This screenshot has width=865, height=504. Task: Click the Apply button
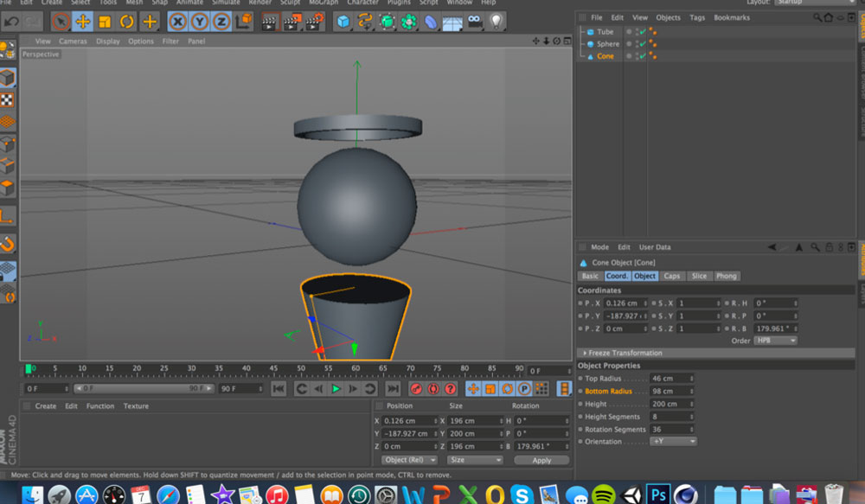[541, 460]
